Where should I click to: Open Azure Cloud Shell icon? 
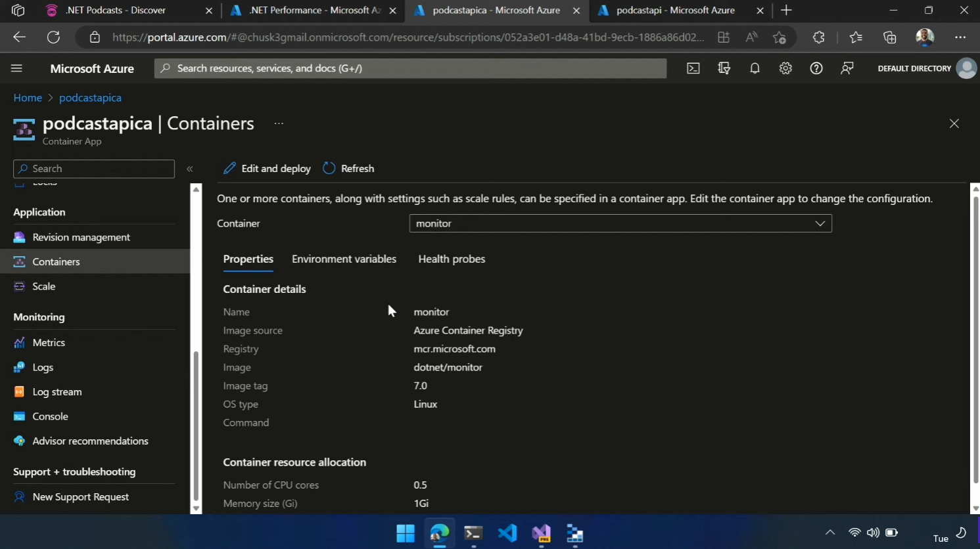pyautogui.click(x=693, y=68)
